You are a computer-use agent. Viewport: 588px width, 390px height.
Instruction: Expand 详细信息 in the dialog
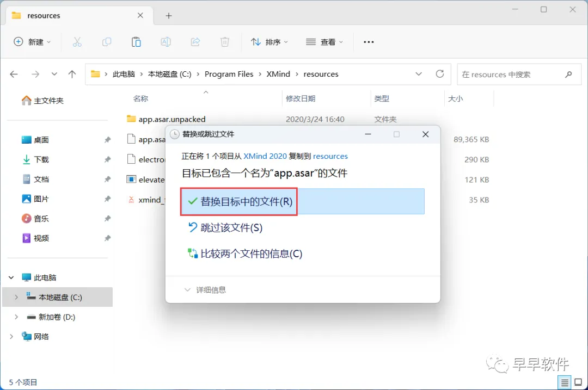click(205, 290)
